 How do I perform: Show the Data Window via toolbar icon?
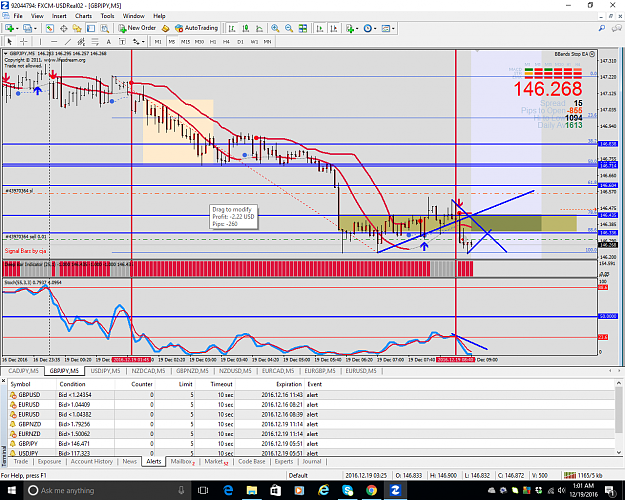click(63, 28)
